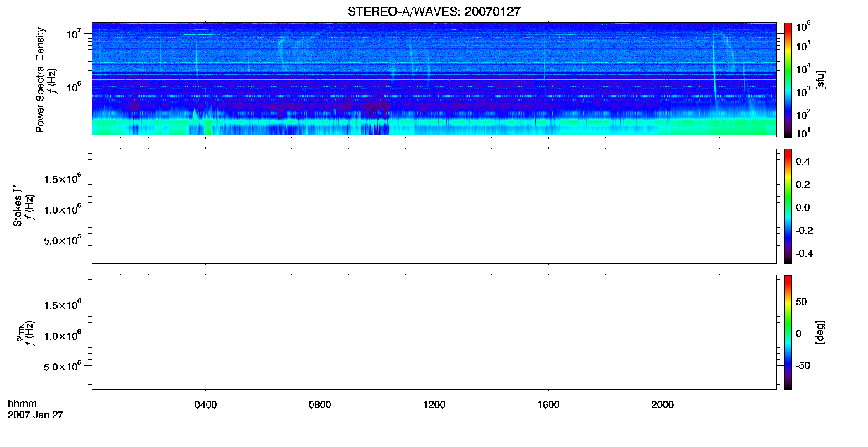Click the degrees color bar of the bottom panel
868x447 pixels.
tap(788, 332)
